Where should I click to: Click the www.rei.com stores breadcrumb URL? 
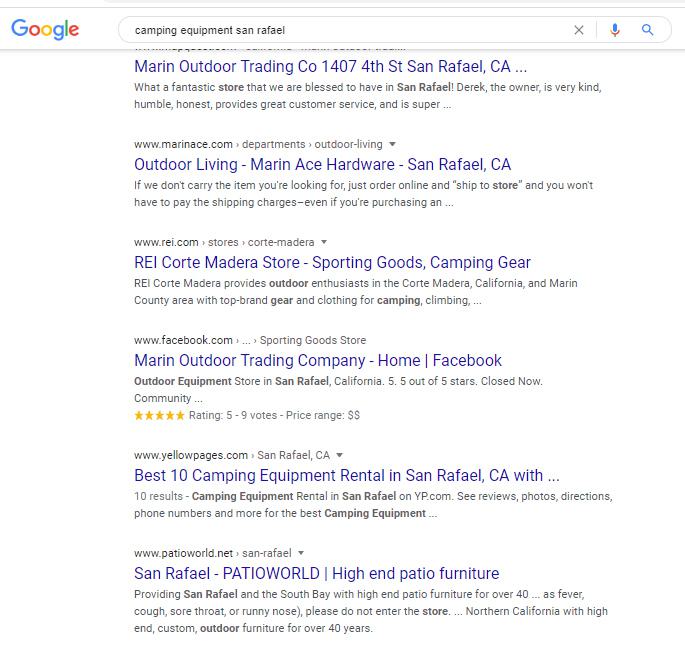(x=224, y=242)
